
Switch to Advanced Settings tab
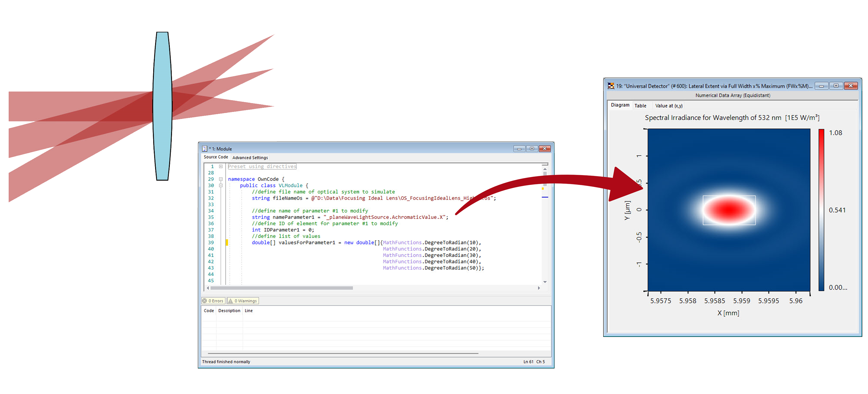click(250, 157)
